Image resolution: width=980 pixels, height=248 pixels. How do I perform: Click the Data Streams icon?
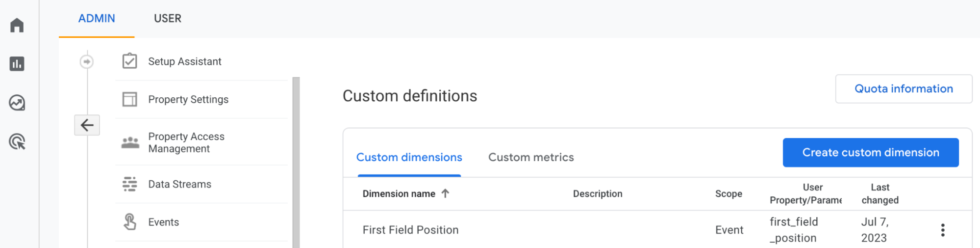click(129, 184)
